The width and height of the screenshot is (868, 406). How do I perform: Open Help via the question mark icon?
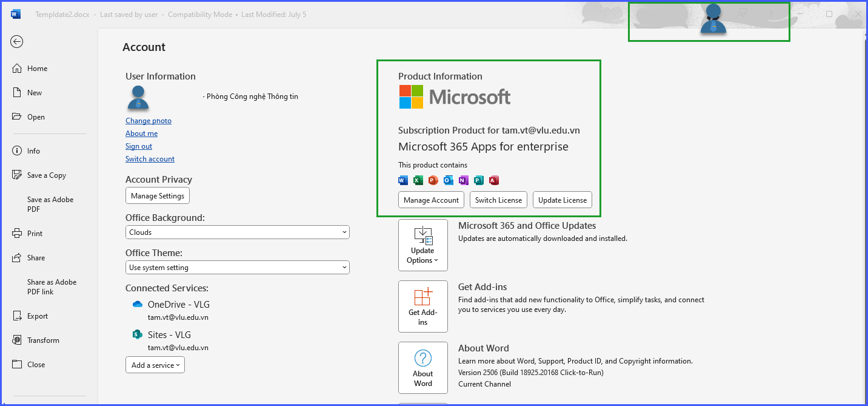[770, 13]
